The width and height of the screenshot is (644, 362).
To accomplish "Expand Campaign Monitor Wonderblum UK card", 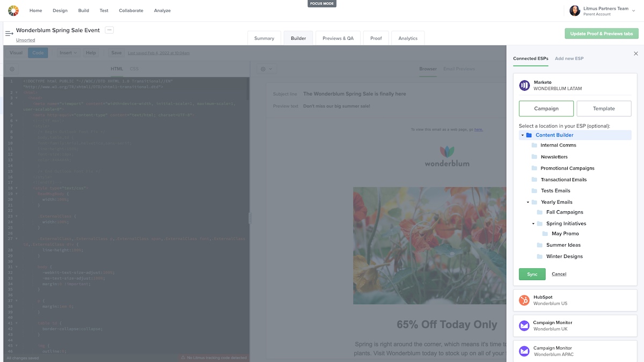I will coord(575,326).
